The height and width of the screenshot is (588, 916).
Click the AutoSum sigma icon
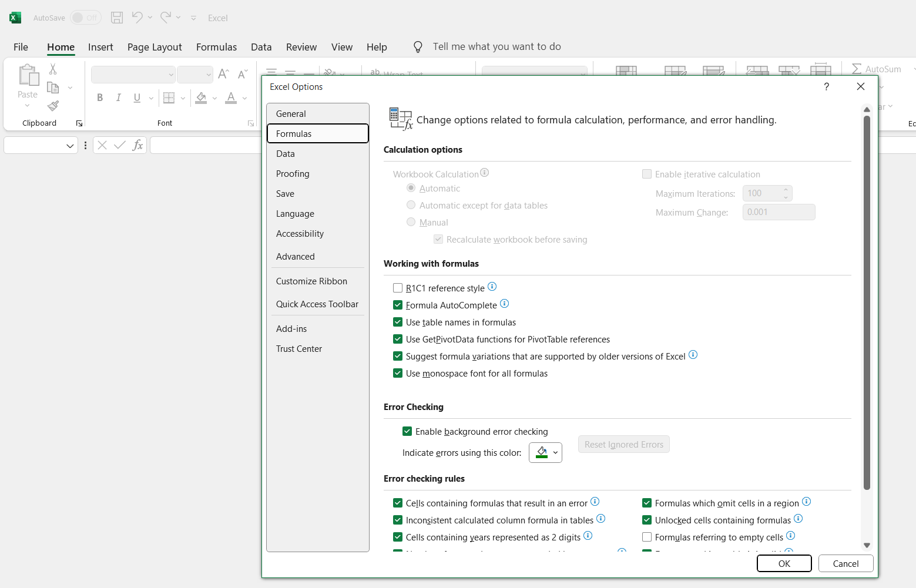click(x=857, y=69)
